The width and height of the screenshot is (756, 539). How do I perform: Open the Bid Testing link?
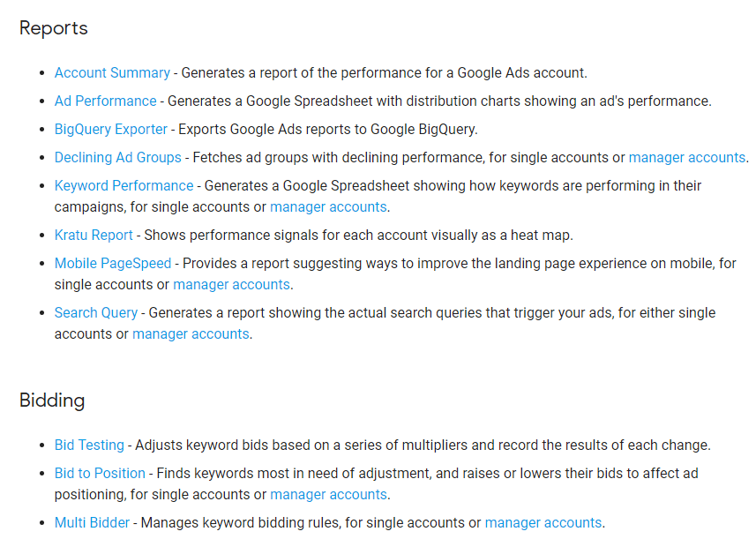pos(89,445)
